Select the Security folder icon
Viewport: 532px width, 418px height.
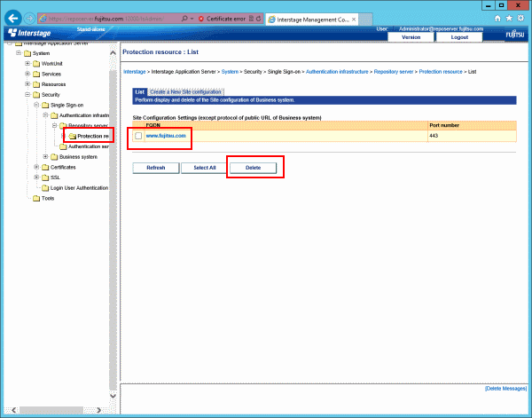click(36, 95)
